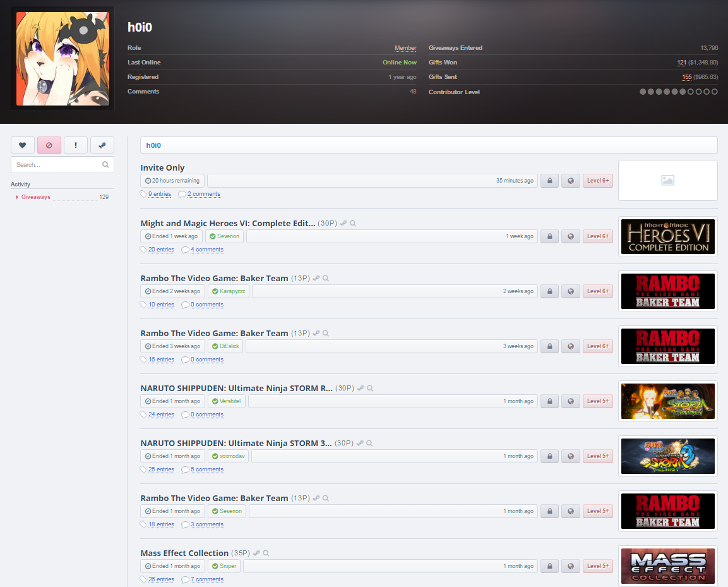Click lock icon on Invite Only giveaway
The width and height of the screenshot is (728, 587).
click(550, 181)
